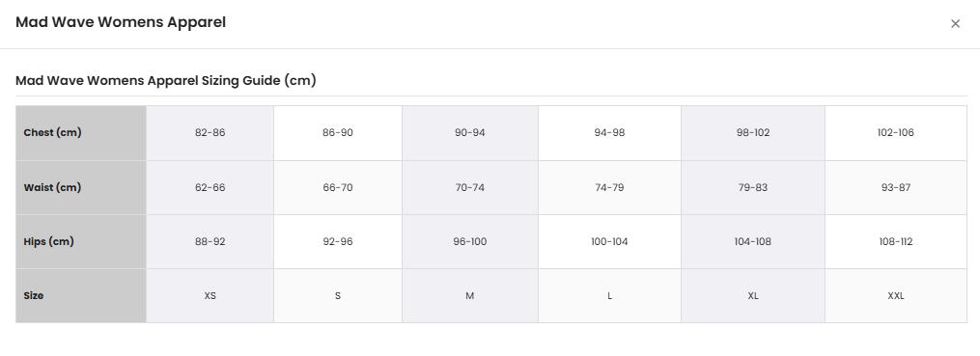Select the S size cell
This screenshot has height=356, width=980.
(x=338, y=295)
